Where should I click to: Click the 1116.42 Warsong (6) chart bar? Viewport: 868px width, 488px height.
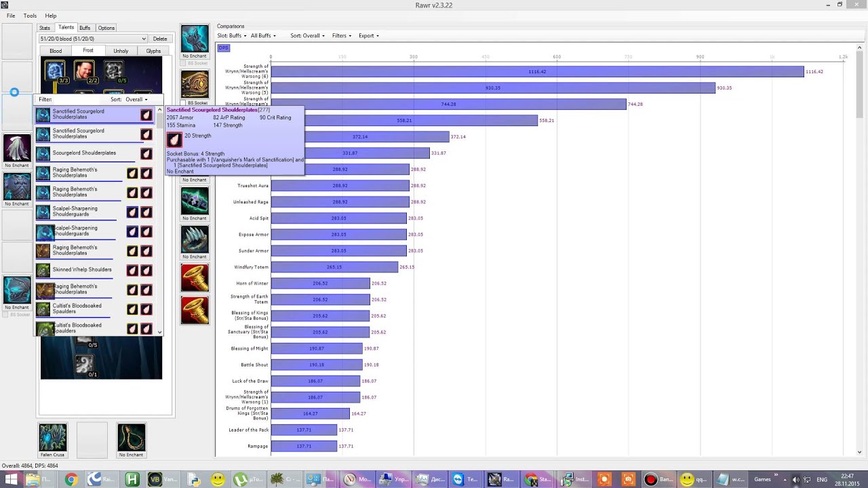tap(537, 72)
